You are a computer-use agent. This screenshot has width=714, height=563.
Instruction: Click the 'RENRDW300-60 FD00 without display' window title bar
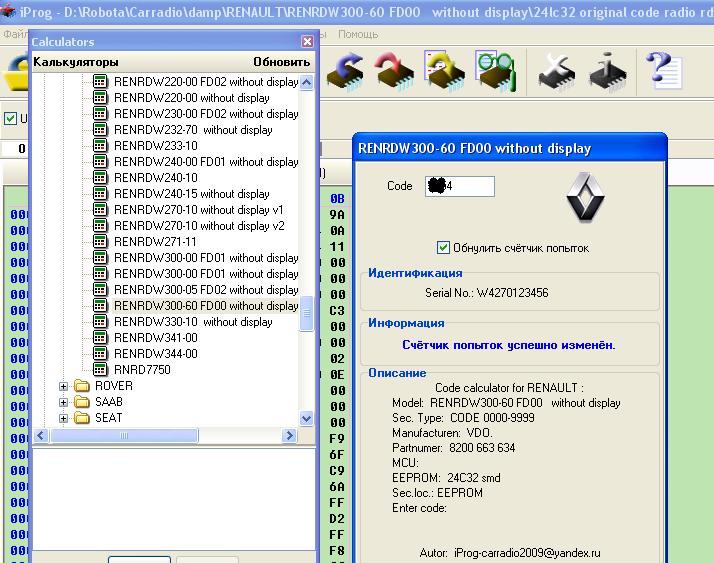click(510, 148)
